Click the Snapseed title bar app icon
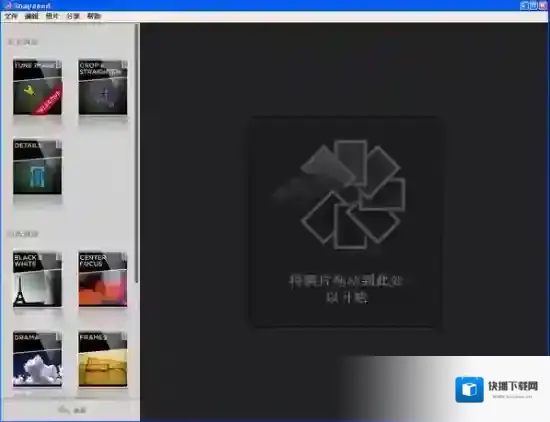550x422 pixels. pyautogui.click(x=8, y=5)
